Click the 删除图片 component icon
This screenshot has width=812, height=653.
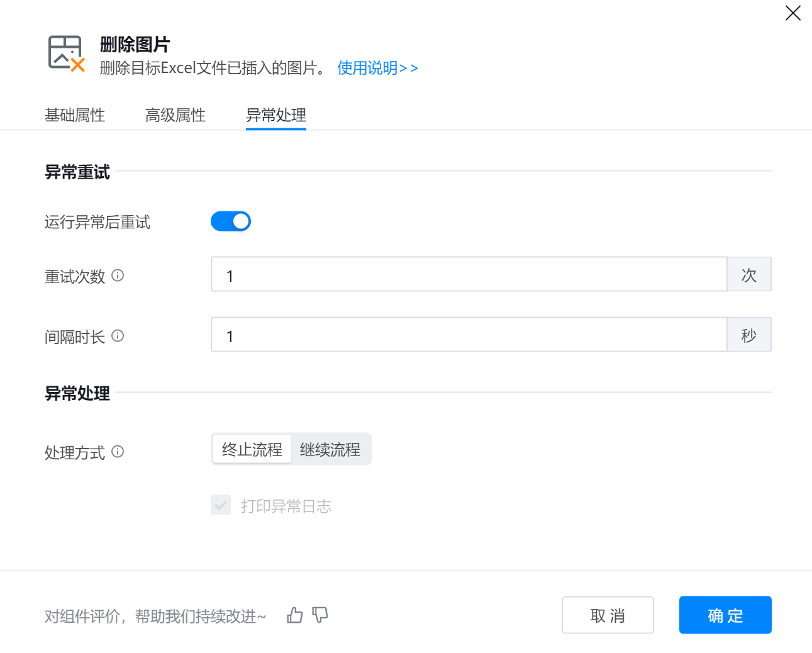[x=66, y=53]
